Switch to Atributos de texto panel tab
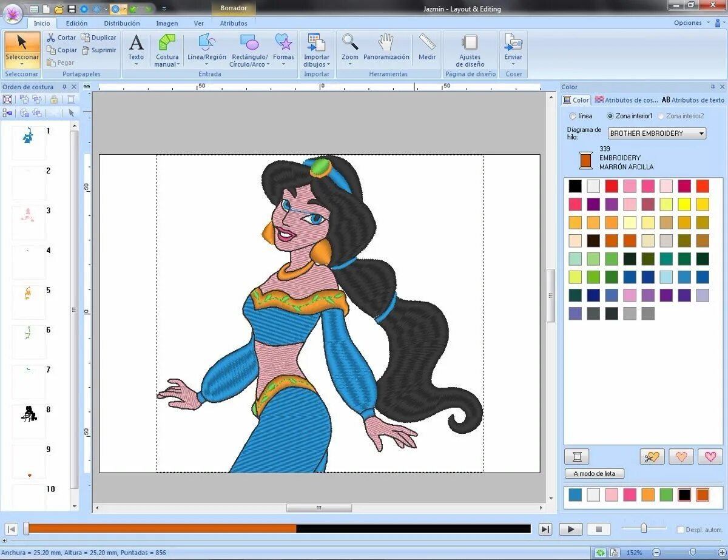 point(693,100)
